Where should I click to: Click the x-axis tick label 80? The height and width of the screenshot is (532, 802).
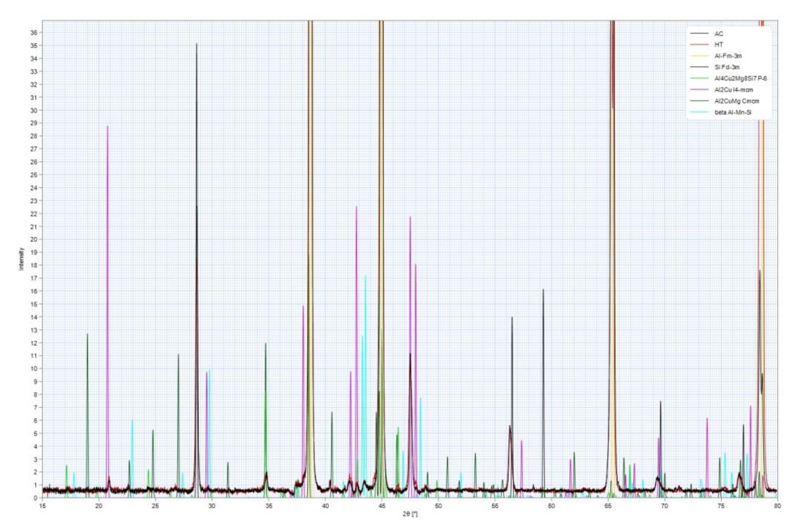tap(777, 506)
